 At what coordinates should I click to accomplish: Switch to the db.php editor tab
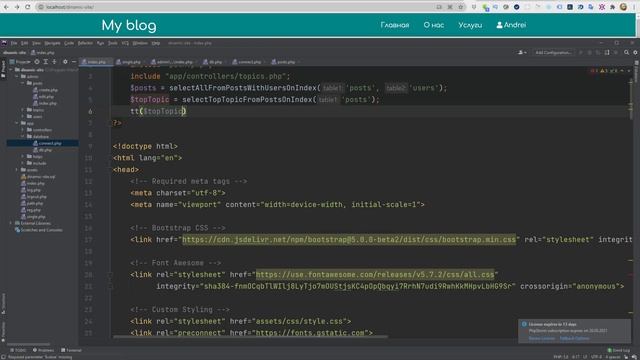coord(213,62)
